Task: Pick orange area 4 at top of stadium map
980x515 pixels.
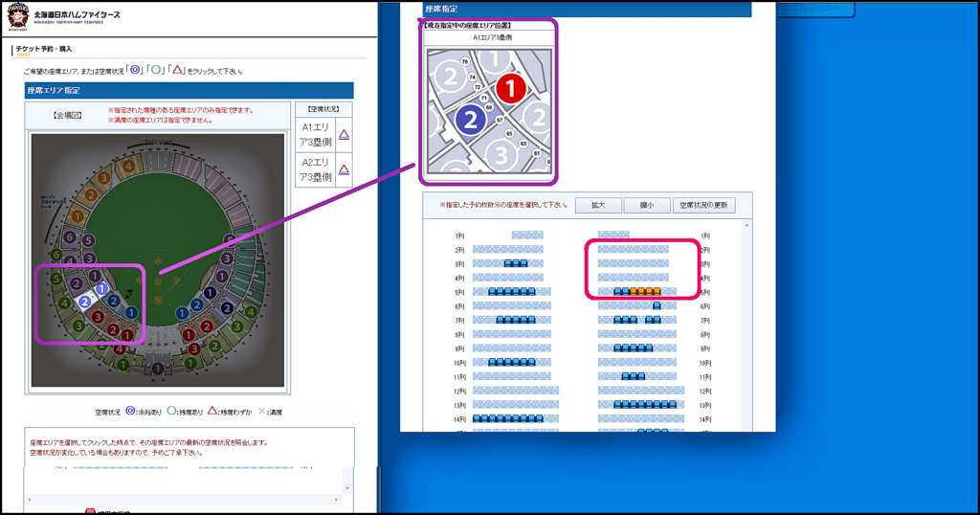Action: click(129, 167)
